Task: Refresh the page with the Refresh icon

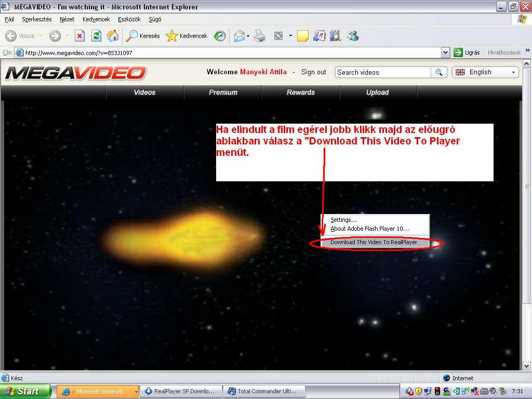Action: [96, 36]
